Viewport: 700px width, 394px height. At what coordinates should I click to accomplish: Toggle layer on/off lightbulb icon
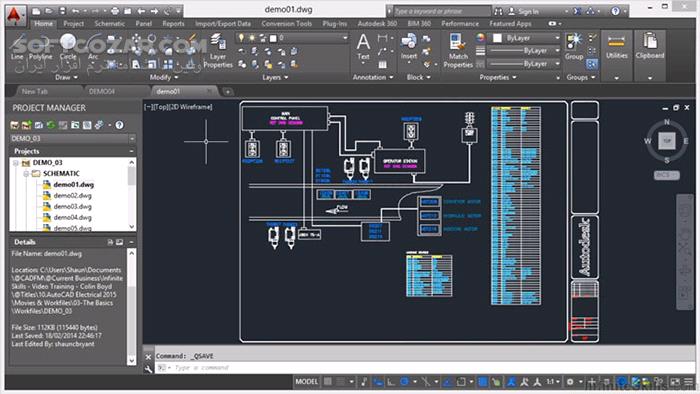pyautogui.click(x=242, y=38)
